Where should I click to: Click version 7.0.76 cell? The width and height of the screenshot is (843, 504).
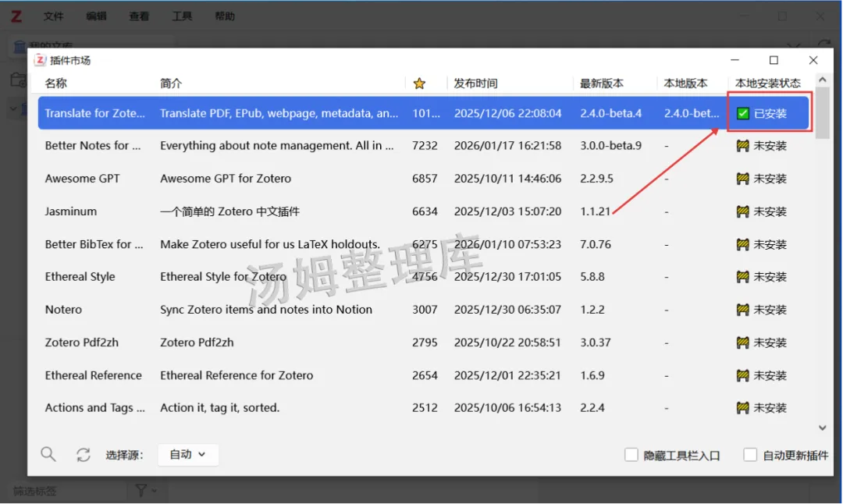click(x=596, y=244)
